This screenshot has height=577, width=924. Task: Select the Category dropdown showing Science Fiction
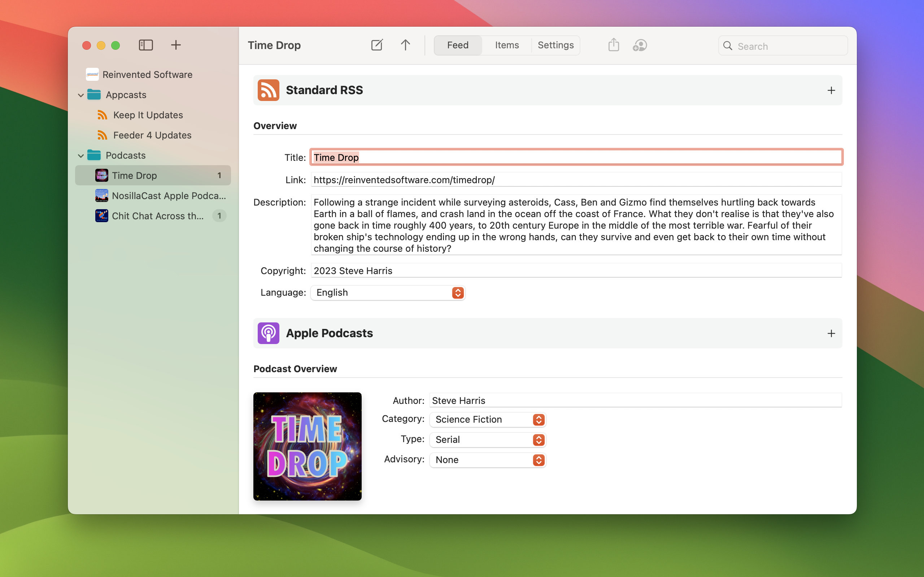point(488,419)
